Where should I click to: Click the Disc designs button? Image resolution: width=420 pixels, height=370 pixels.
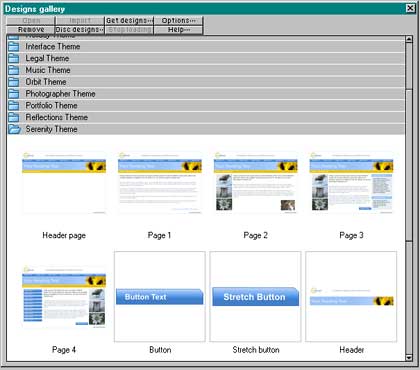point(80,30)
